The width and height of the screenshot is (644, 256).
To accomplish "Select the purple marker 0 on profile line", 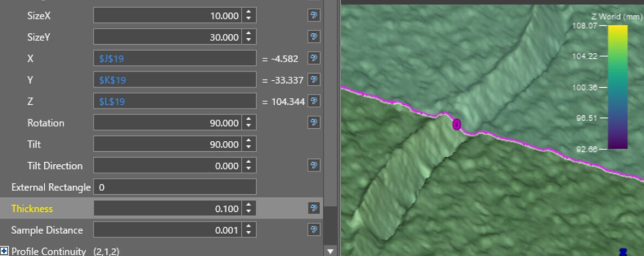I will click(x=457, y=125).
